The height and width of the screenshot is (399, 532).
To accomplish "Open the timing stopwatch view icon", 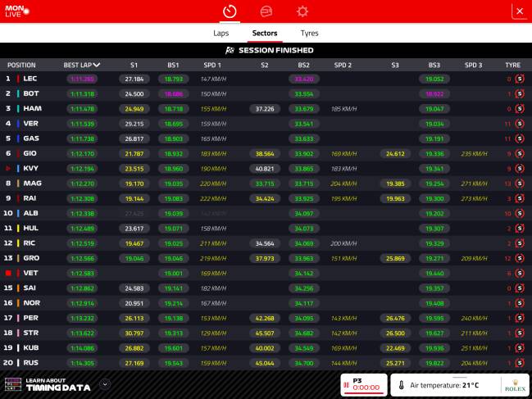I will pos(230,11).
